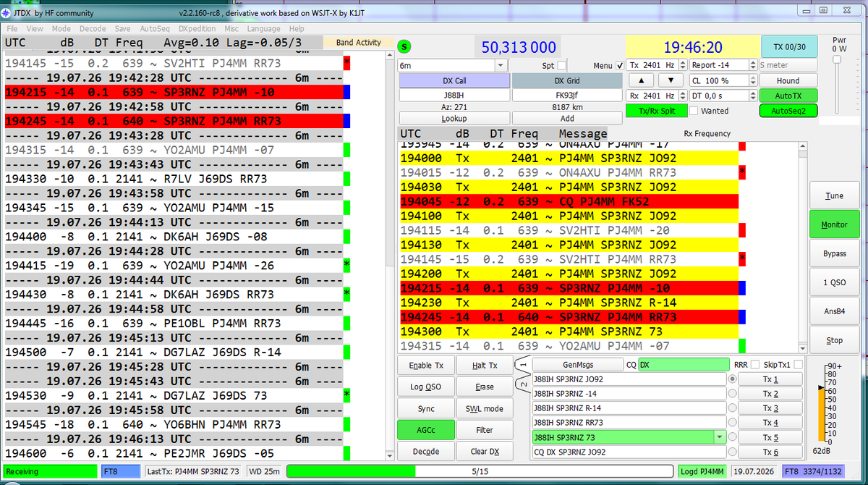Screen dimensions: 868x485
Task: Open the Help menu
Action: [297, 29]
